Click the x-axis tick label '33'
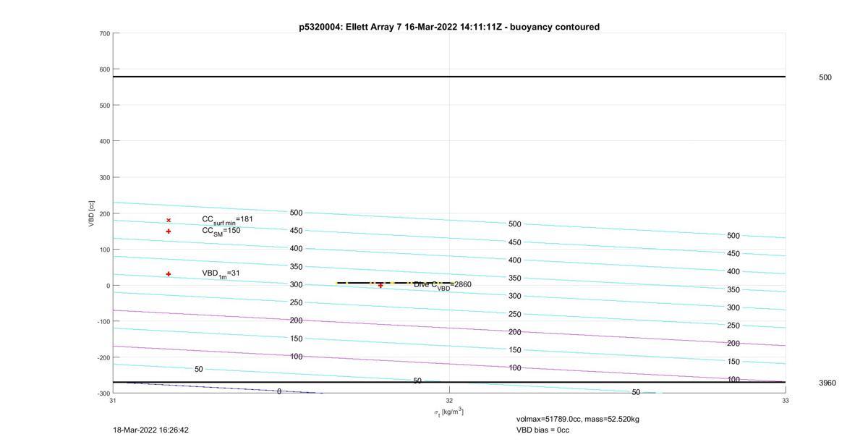 (786, 400)
